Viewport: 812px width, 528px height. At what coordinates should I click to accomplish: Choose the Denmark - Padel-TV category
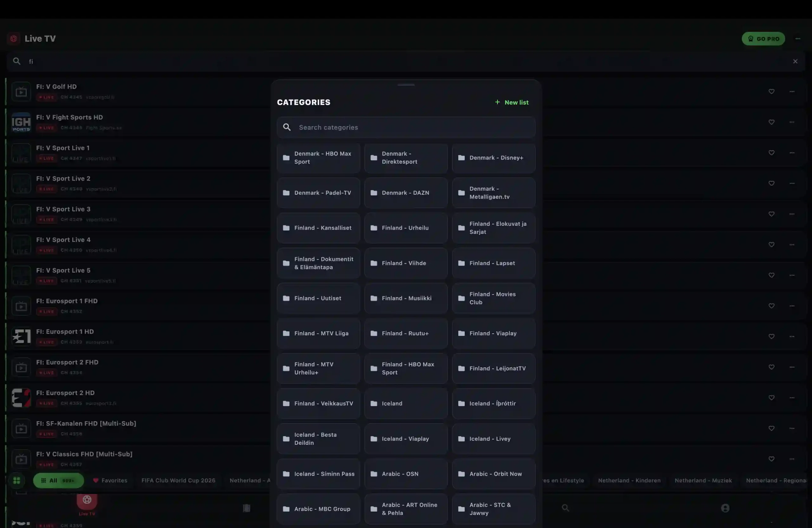pos(318,193)
